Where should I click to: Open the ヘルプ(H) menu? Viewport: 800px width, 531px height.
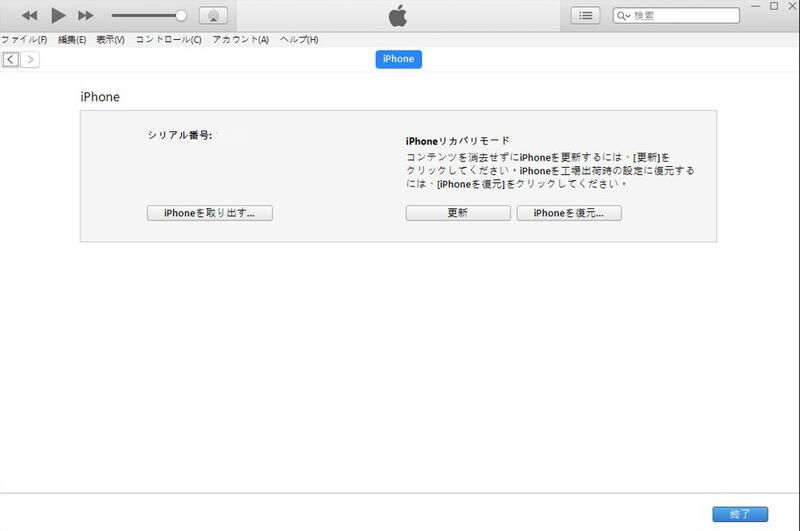299,40
